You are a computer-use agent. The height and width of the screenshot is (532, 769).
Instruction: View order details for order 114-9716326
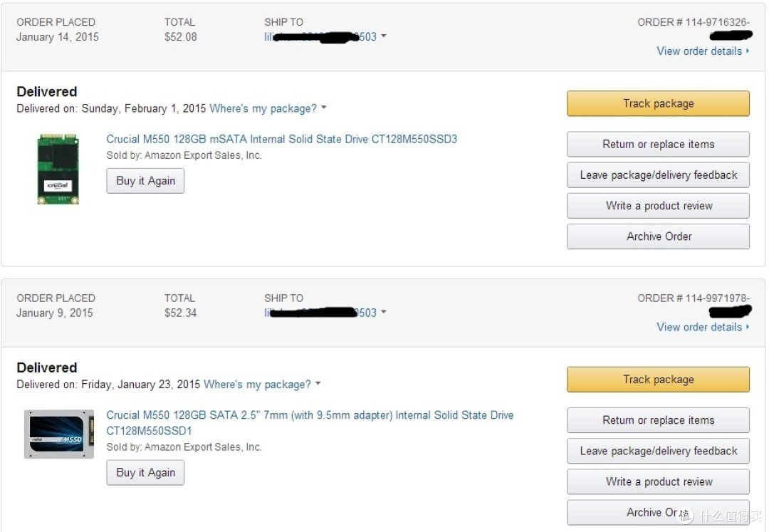point(703,51)
